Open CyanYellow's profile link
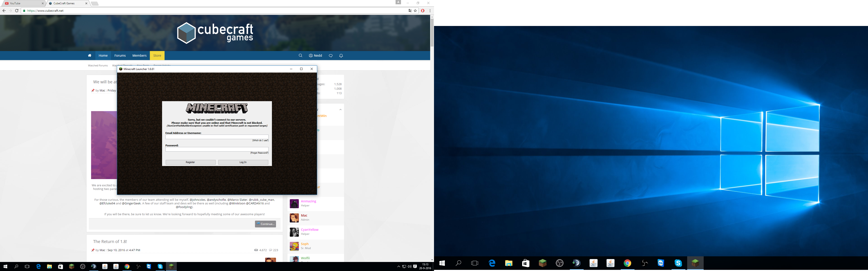Image resolution: width=868 pixels, height=271 pixels. [310, 230]
